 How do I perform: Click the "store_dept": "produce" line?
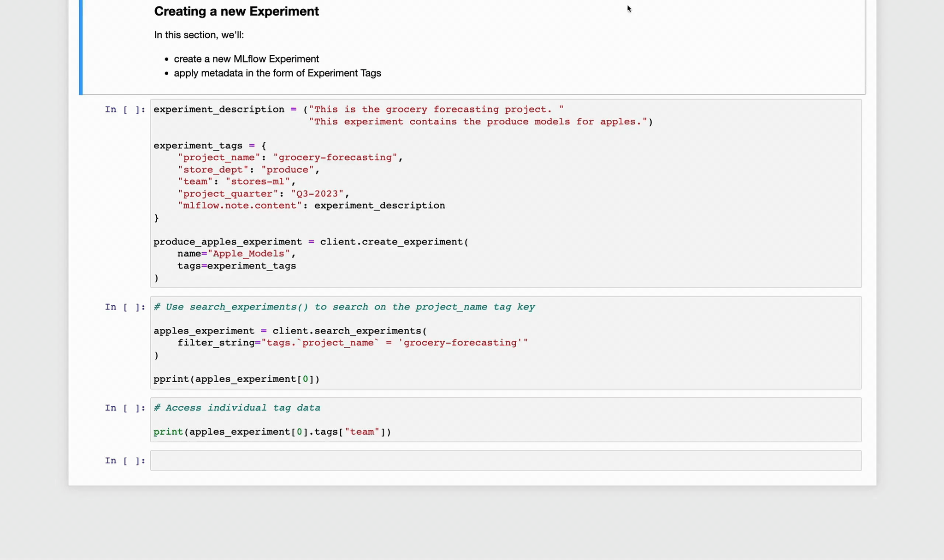[x=248, y=170]
